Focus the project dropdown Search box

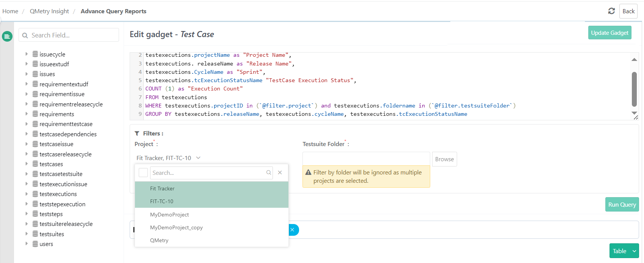click(x=212, y=173)
